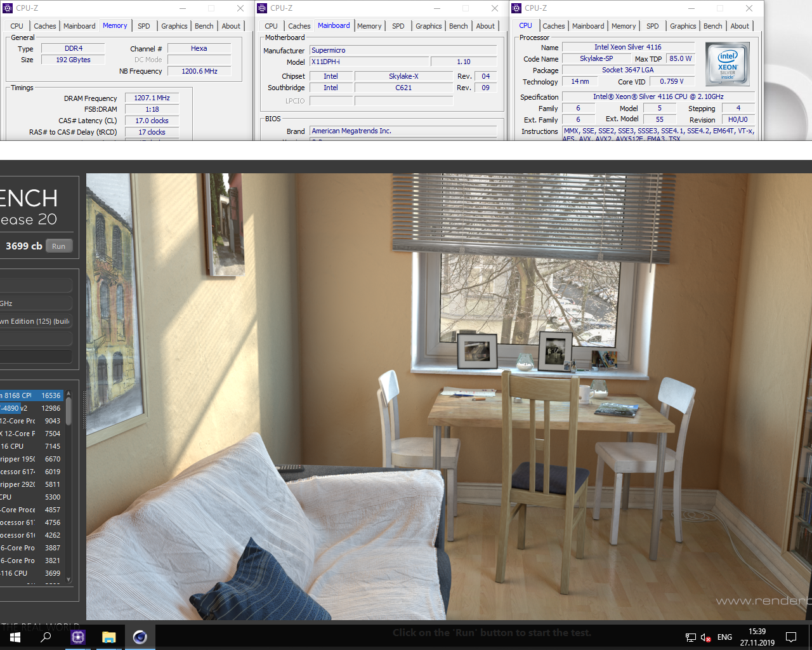The width and height of the screenshot is (812, 650).
Task: Run the Cinebench CPU test
Action: (59, 246)
